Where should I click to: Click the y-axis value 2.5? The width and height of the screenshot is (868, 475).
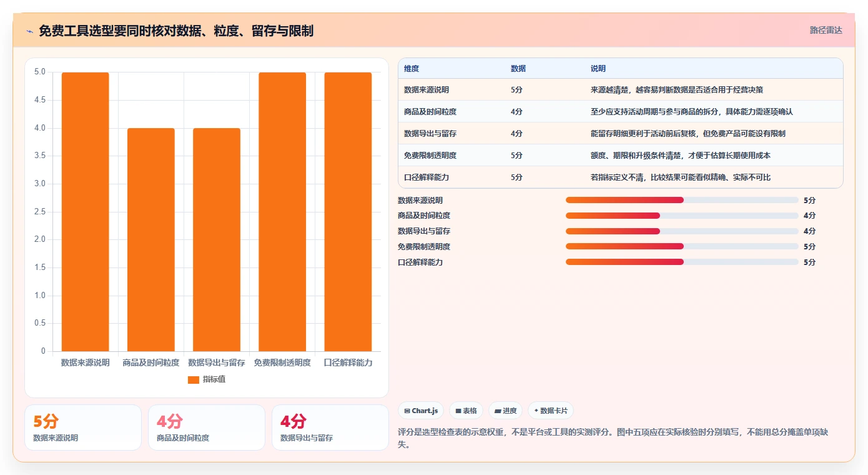click(40, 212)
